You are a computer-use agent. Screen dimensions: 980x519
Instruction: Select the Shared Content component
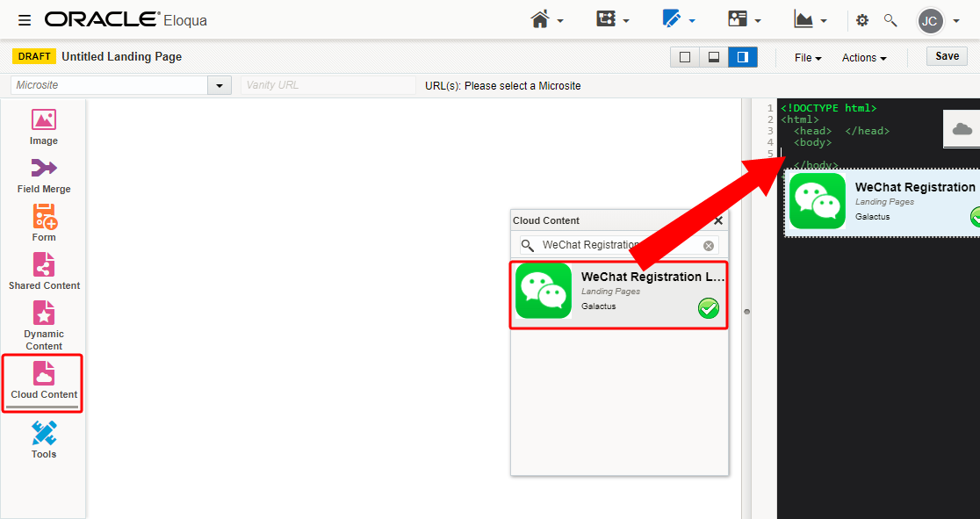[44, 271]
